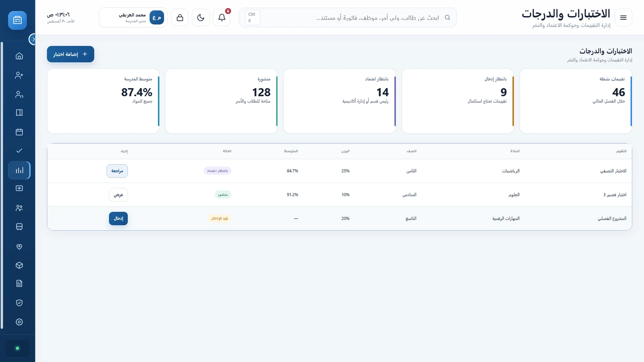644x362 pixels.
Task: Open the heart-health sidebar icon
Action: click(19, 247)
